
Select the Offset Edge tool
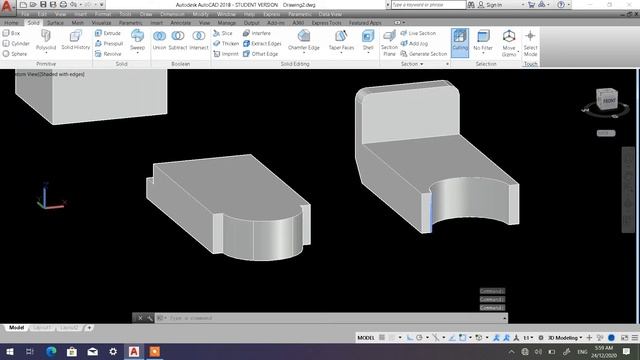[x=260, y=54]
